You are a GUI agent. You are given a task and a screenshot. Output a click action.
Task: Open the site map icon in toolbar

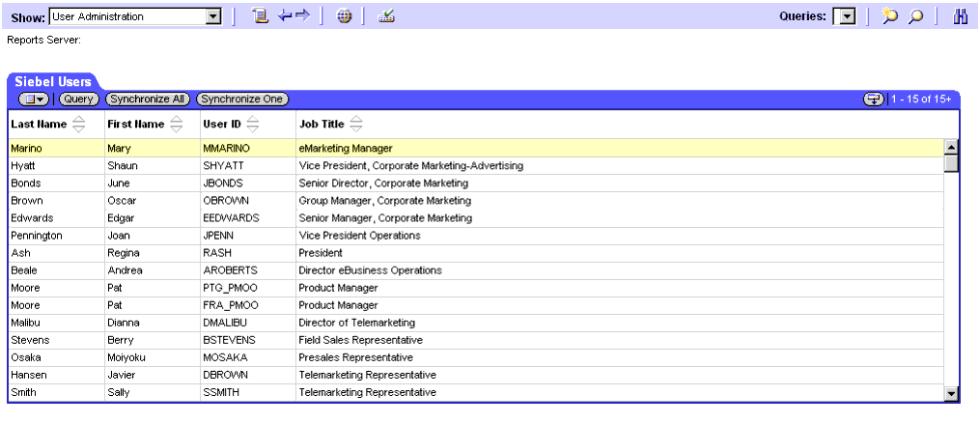click(260, 16)
